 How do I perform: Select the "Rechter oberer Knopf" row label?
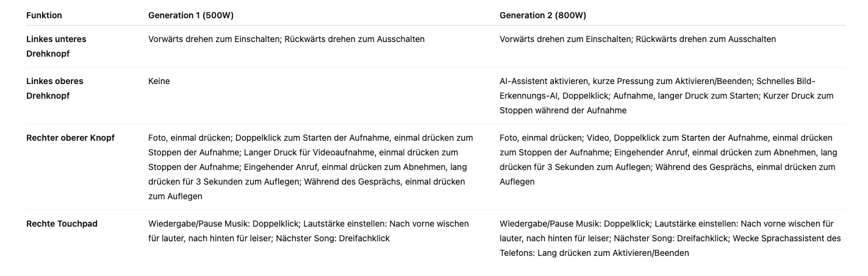tap(70, 138)
